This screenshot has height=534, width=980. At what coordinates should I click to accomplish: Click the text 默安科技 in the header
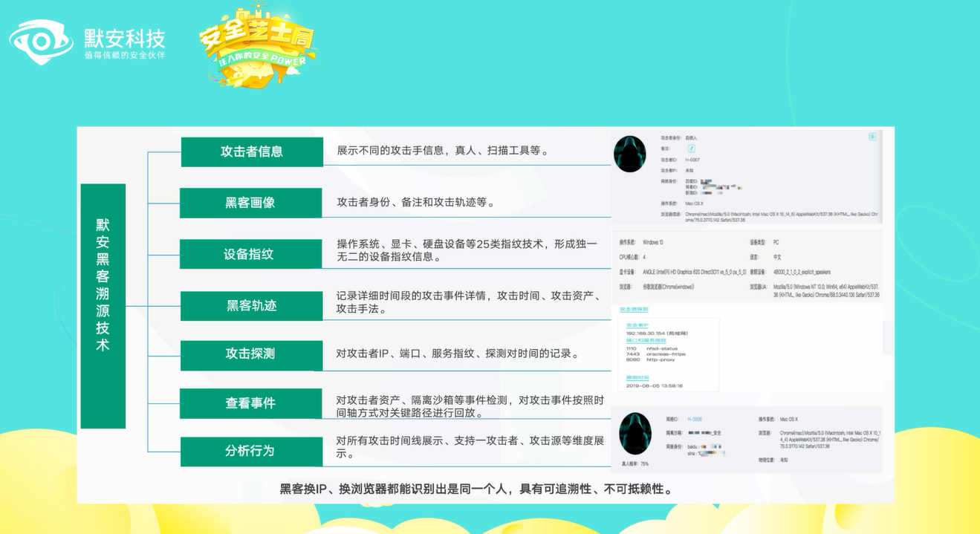[125, 37]
